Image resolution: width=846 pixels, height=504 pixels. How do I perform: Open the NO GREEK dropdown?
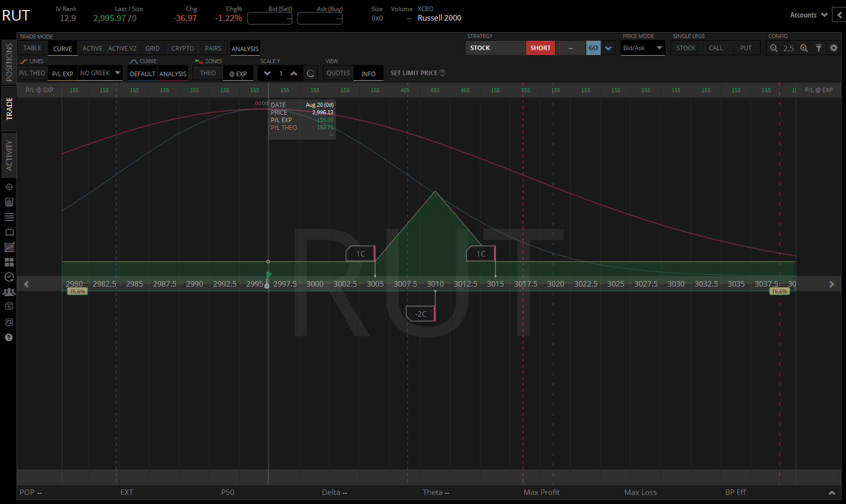coord(100,73)
